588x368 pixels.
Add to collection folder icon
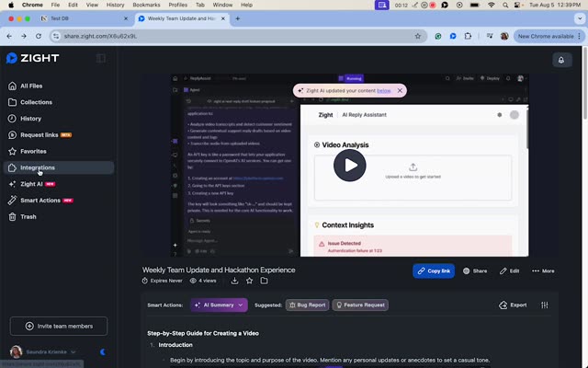(x=264, y=281)
